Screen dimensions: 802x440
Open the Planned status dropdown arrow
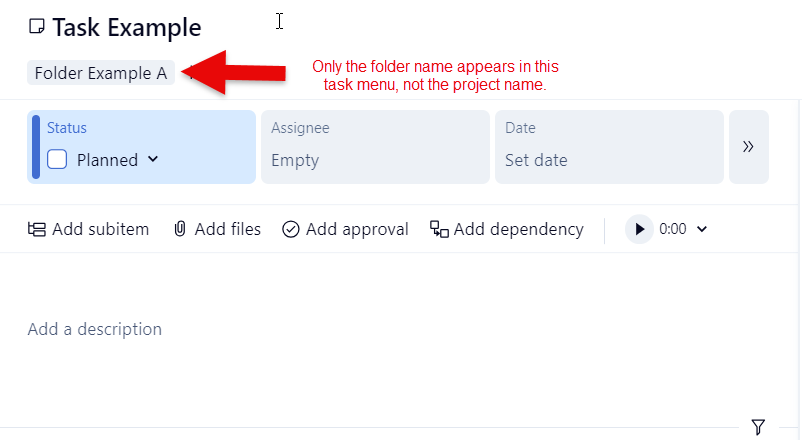[x=153, y=159]
